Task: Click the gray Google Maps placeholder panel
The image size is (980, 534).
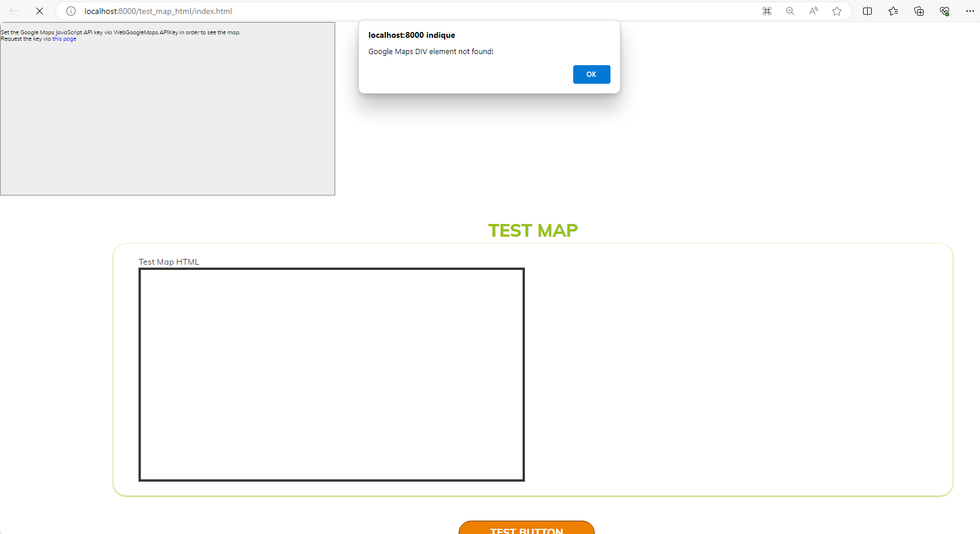Action: pos(168,116)
